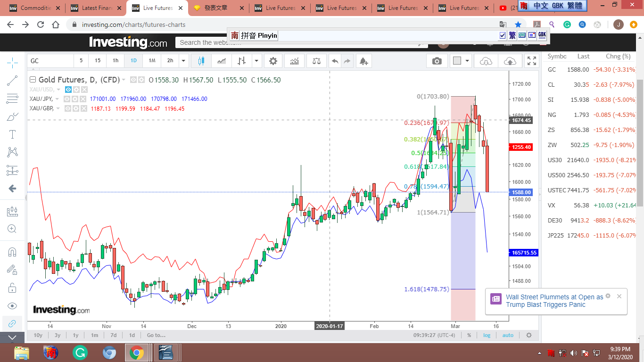The height and width of the screenshot is (362, 644).
Task: Click the 1y date range button
Action: 75,335
